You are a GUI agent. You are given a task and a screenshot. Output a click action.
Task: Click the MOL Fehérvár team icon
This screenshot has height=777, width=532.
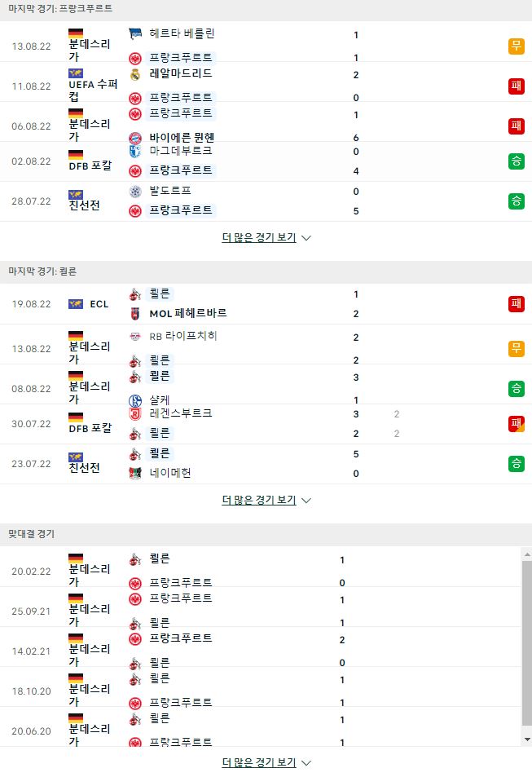pyautogui.click(x=135, y=314)
